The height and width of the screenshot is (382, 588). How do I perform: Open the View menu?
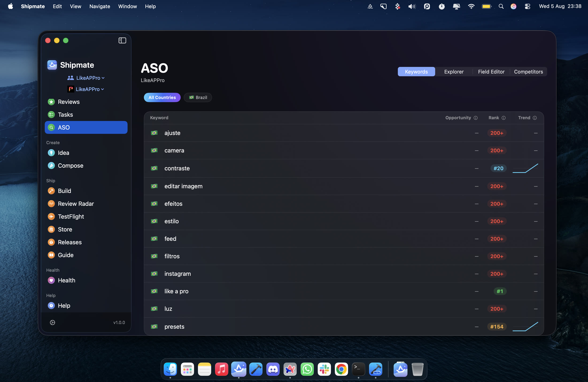pyautogui.click(x=75, y=6)
